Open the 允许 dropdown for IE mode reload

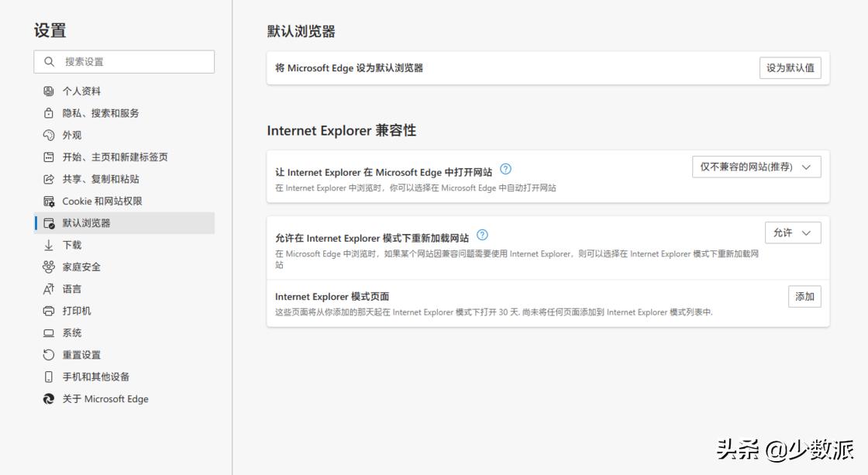(793, 232)
